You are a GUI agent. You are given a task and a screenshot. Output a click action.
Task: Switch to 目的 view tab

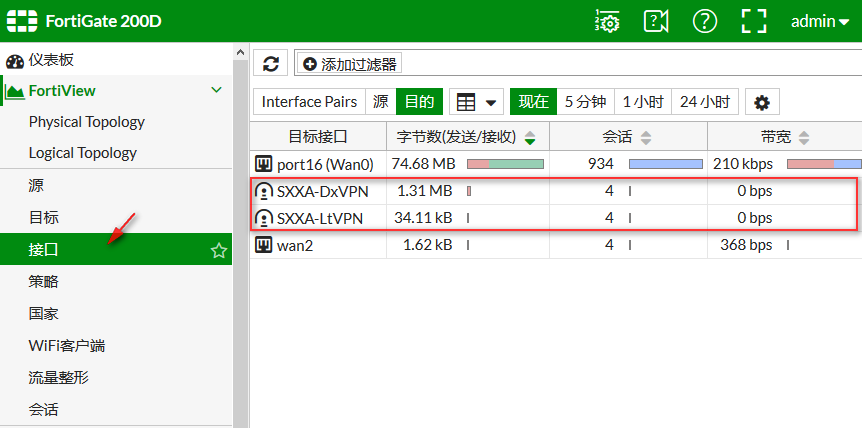[419, 102]
